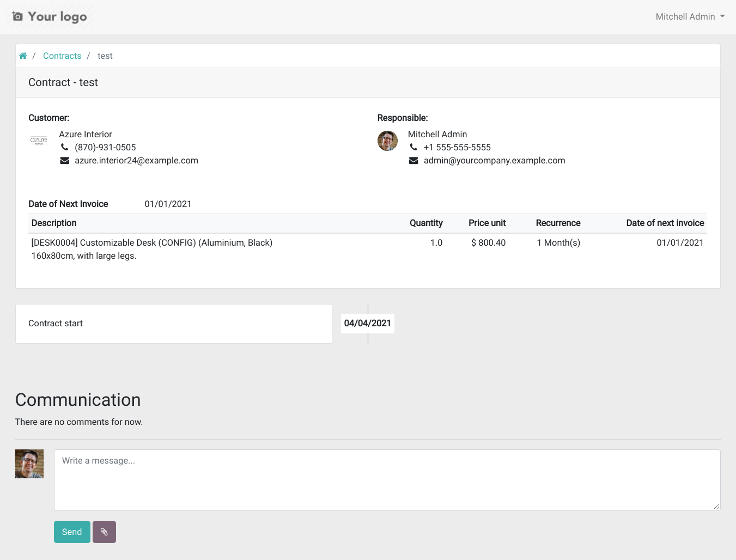Select the 04/04/2021 timeline marker
736x560 pixels.
coord(368,323)
